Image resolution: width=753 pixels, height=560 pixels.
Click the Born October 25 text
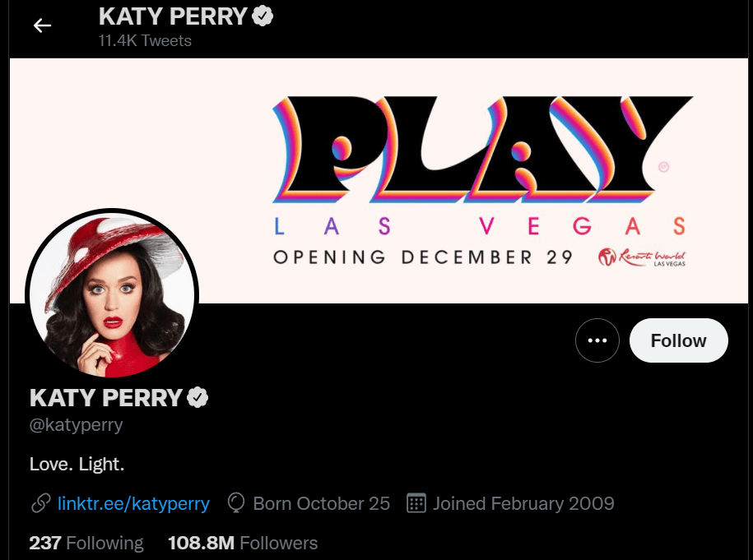[x=321, y=503]
